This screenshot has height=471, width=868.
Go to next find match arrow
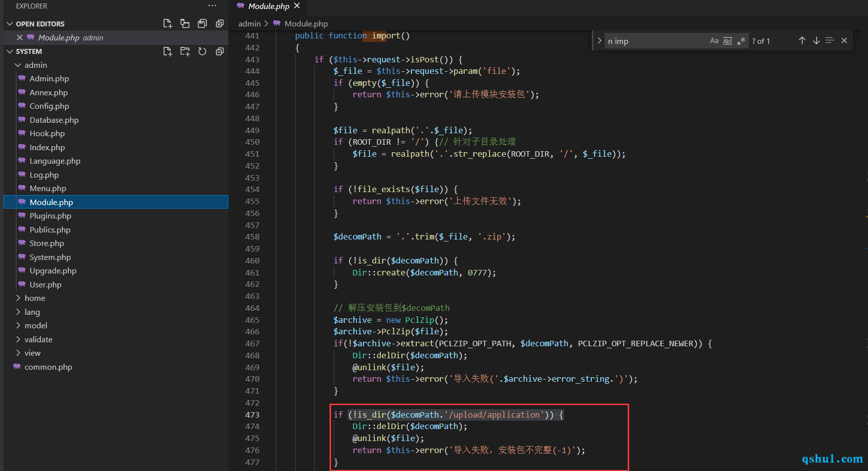816,40
